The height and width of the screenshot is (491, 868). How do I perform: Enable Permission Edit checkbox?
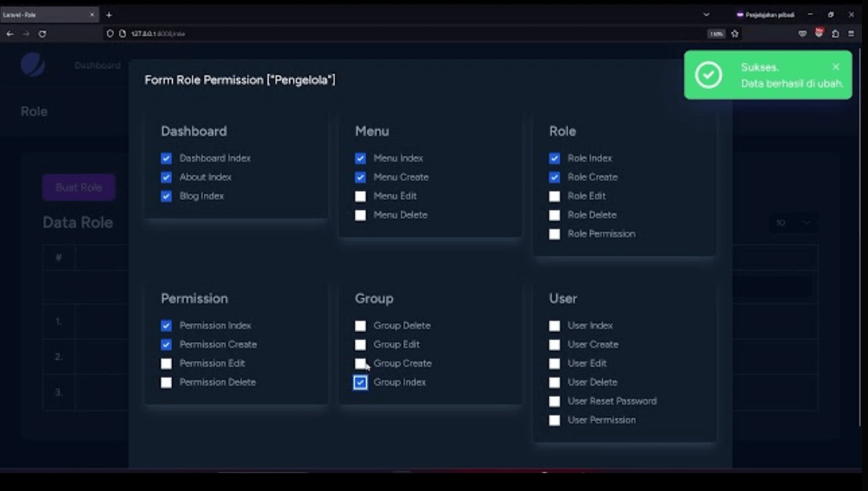coord(166,364)
